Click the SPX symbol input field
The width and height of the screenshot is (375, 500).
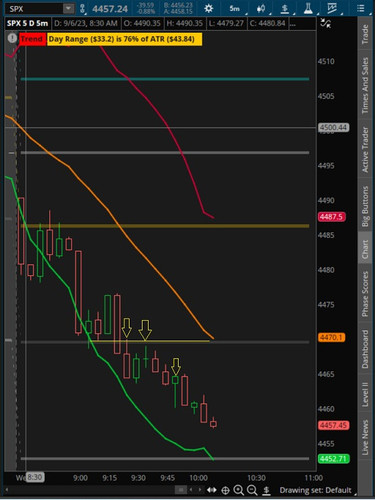pos(34,8)
